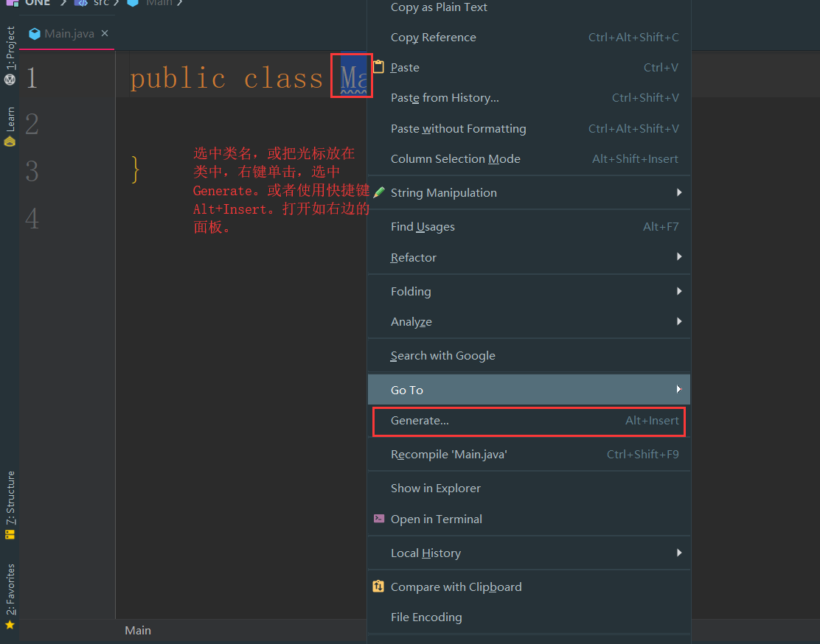This screenshot has width=820, height=644.
Task: Expand the Local History submenu arrow
Action: click(x=678, y=553)
